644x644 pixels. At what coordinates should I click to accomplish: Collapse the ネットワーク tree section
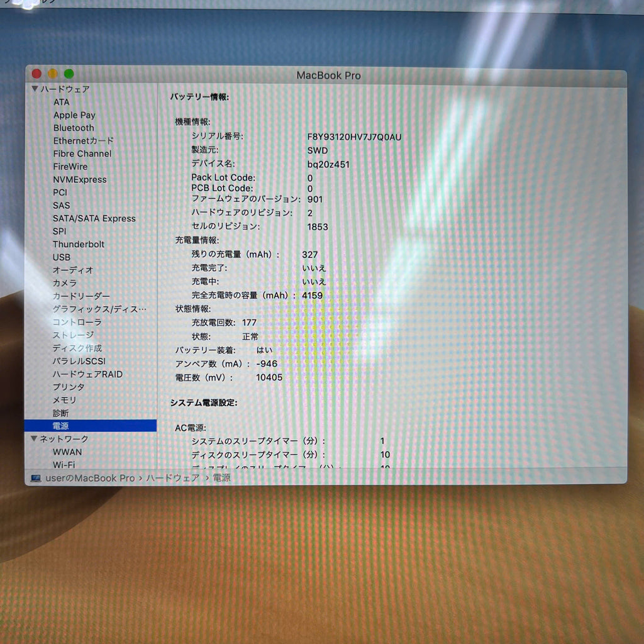point(34,438)
